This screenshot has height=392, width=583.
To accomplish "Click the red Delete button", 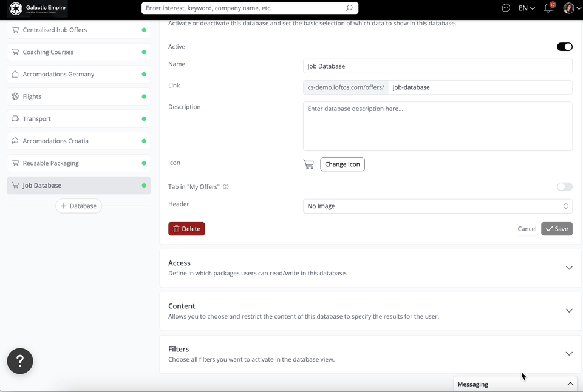I will (186, 229).
